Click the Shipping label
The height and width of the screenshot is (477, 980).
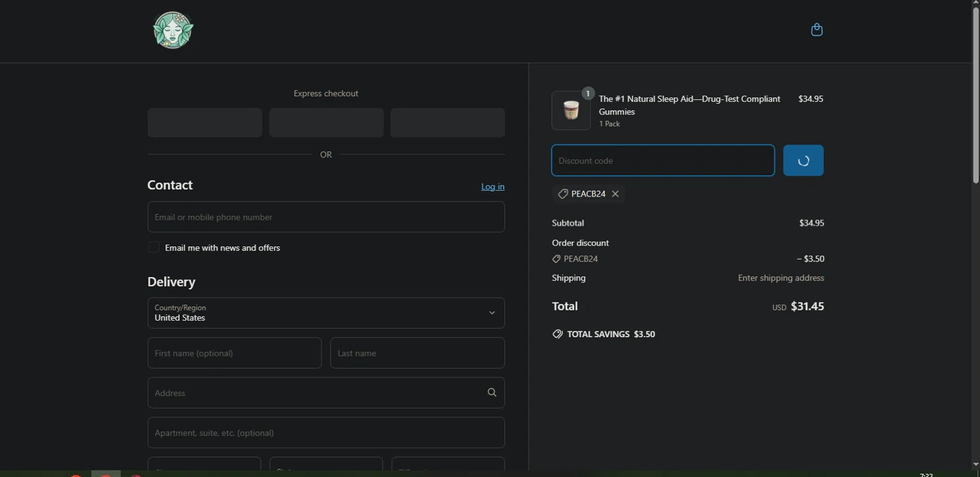pos(568,278)
